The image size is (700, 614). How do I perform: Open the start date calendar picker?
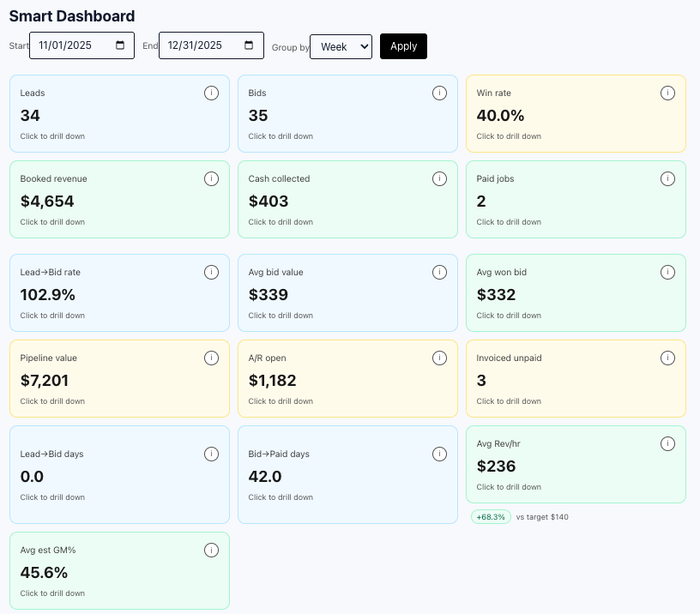(121, 45)
